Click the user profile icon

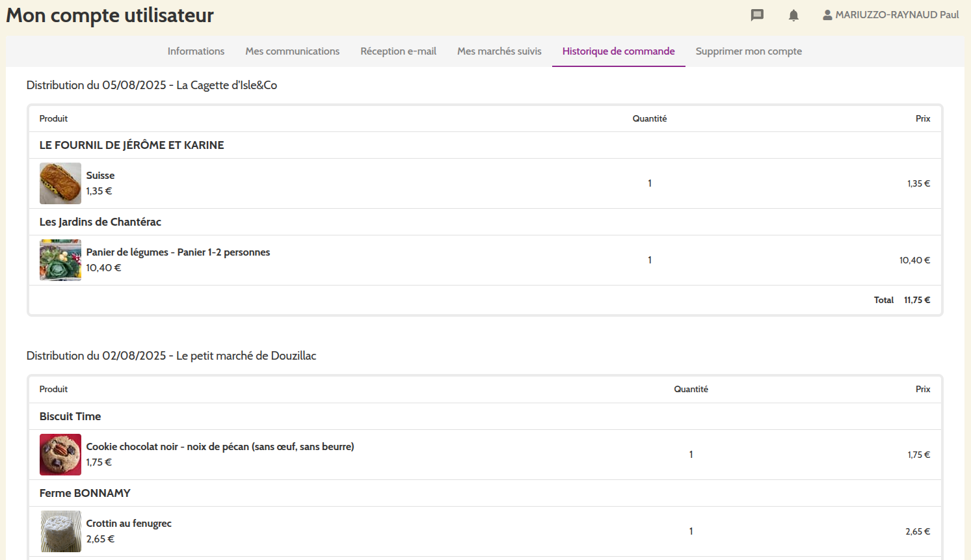pos(827,15)
